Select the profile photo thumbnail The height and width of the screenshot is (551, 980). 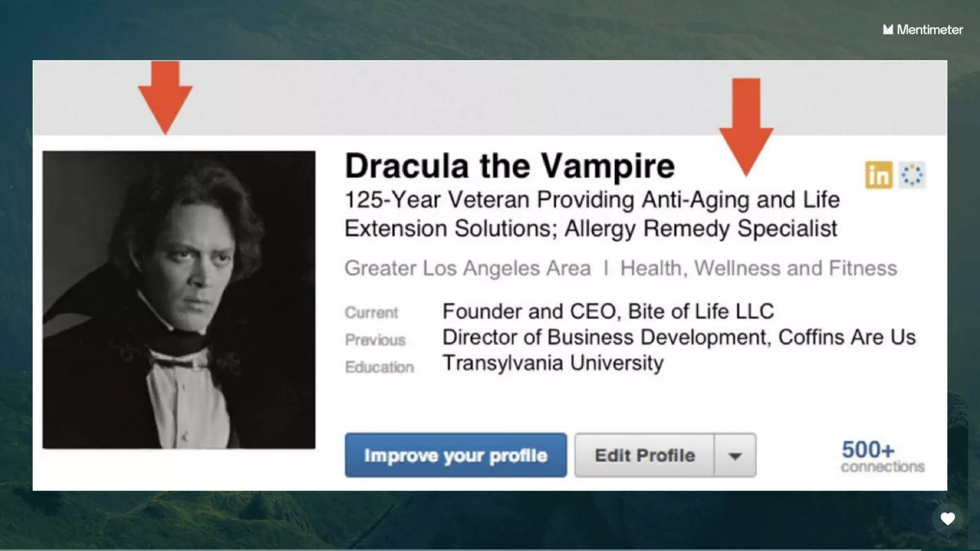pos(179,300)
